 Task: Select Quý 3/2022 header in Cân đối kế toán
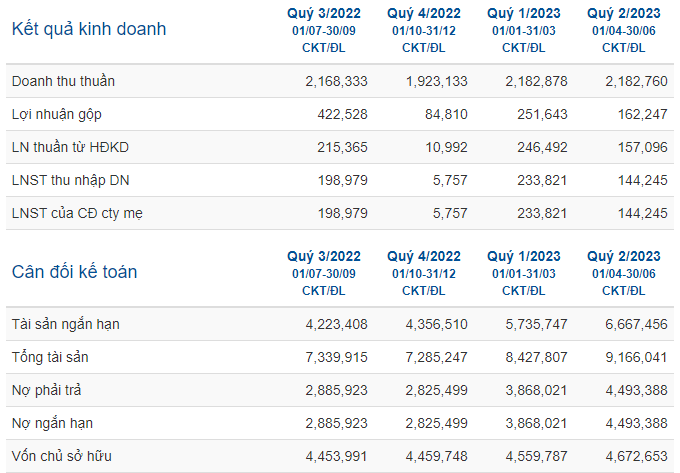pos(324,256)
